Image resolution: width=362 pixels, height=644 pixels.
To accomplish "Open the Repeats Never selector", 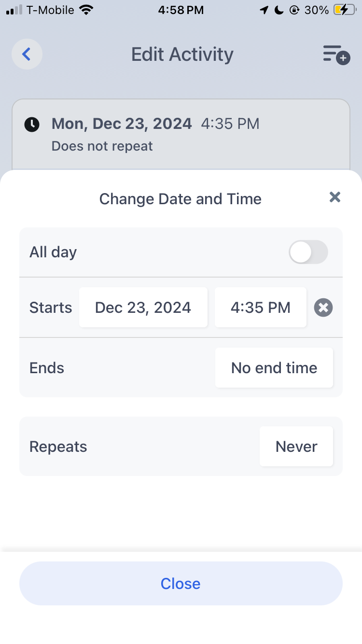I will [x=296, y=447].
